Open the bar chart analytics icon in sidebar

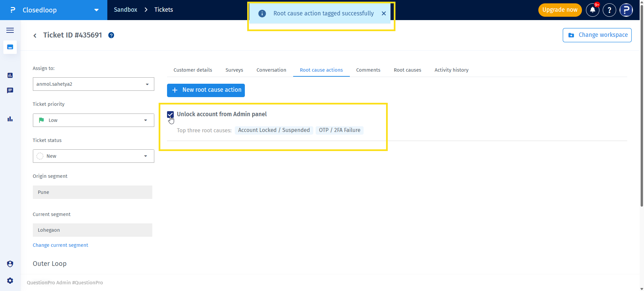coord(10,119)
